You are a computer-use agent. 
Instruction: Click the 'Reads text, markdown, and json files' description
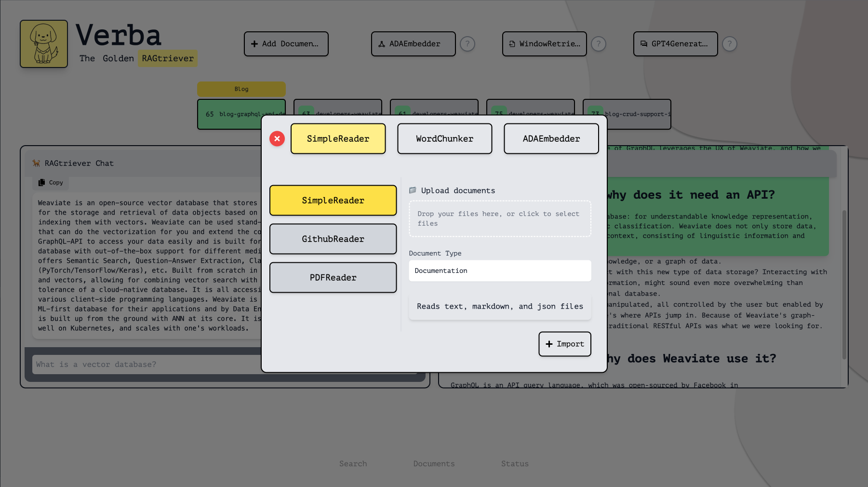pos(500,306)
